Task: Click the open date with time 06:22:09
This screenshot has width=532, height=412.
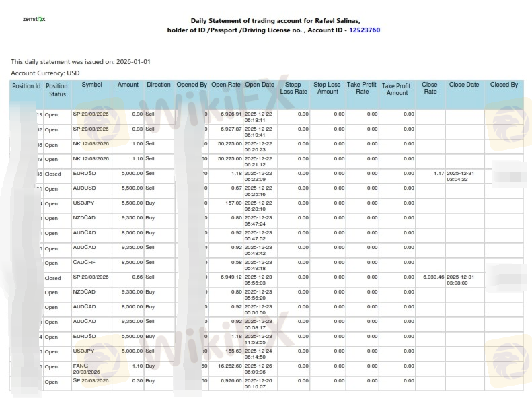Action: (260, 176)
